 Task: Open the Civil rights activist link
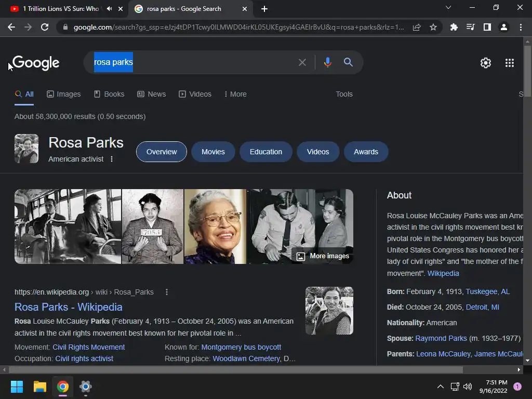84,358
